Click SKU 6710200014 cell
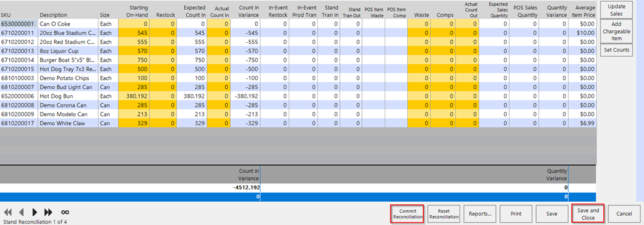 20,60
